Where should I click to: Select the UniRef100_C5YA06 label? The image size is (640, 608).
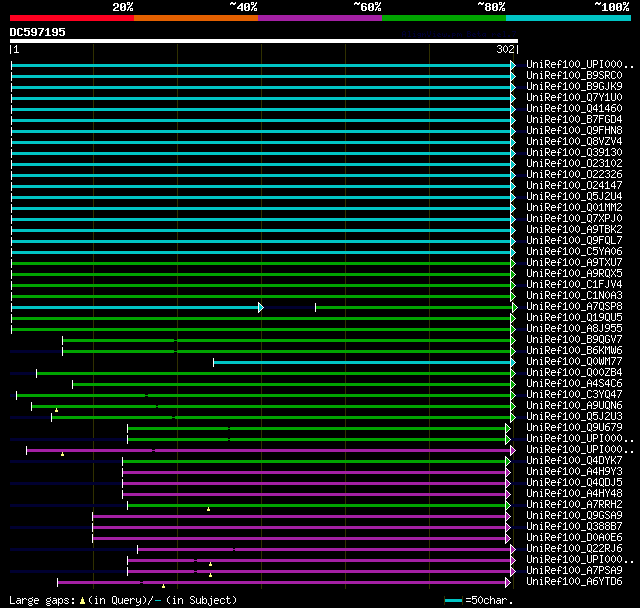point(574,252)
